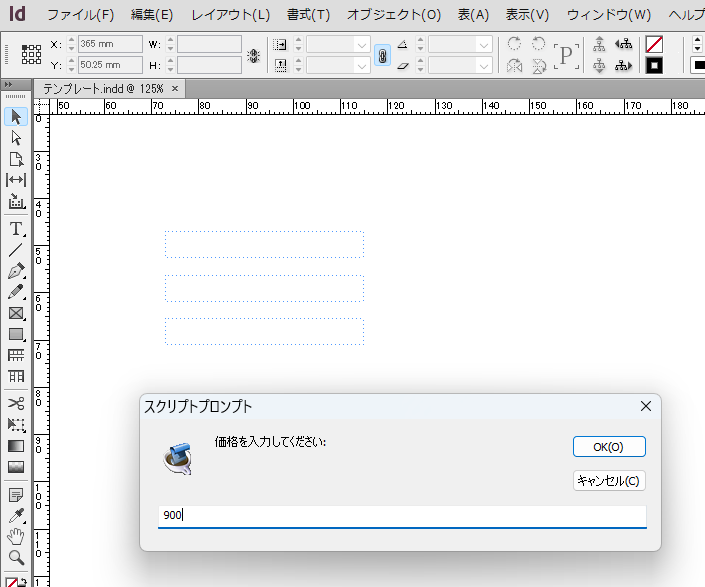This screenshot has width=705, height=587.
Task: Select the Gap tool
Action: tap(16, 180)
